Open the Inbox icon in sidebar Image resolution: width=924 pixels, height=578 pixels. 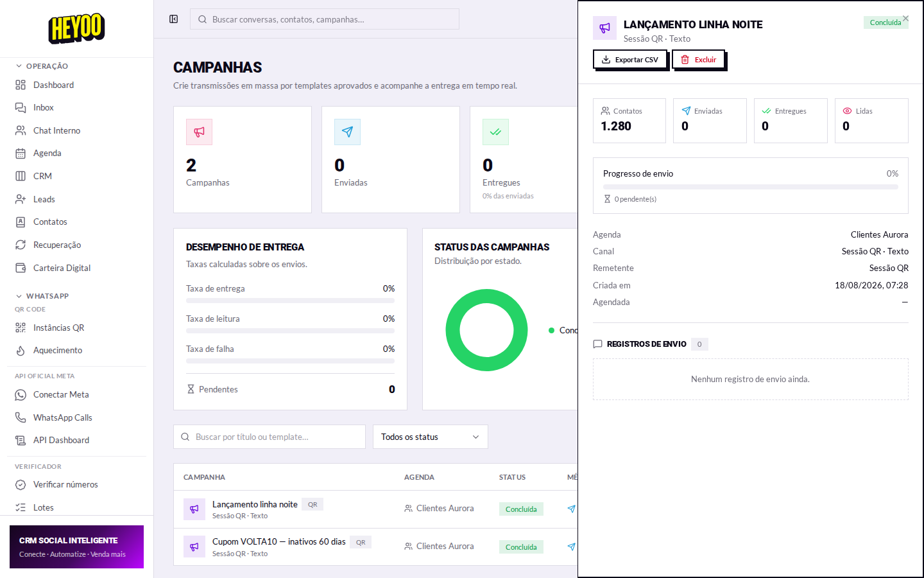coord(21,107)
